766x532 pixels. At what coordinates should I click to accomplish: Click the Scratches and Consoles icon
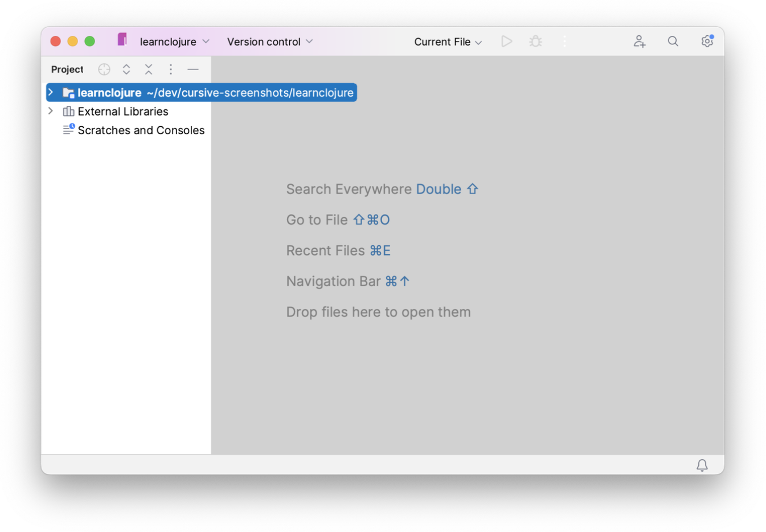tap(68, 130)
